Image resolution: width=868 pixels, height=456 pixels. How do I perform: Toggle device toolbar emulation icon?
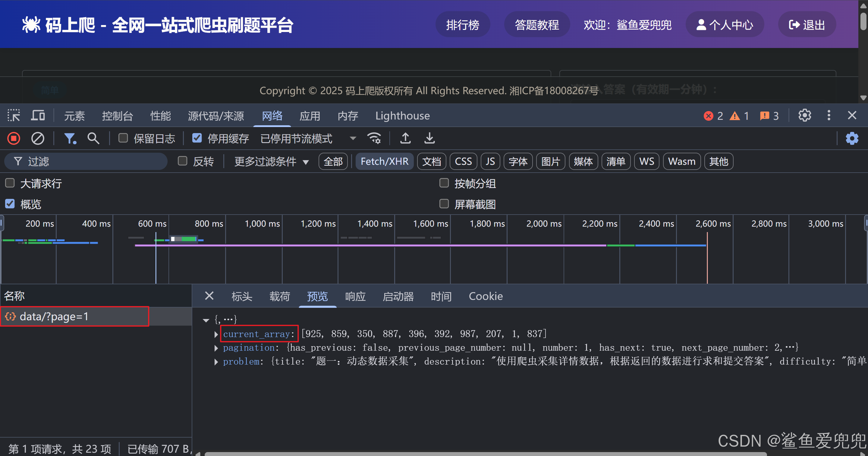[38, 116]
